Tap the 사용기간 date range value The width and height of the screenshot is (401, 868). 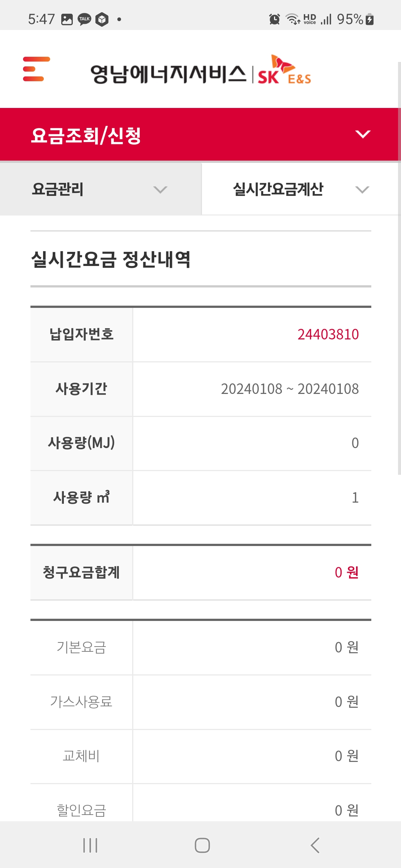(290, 389)
